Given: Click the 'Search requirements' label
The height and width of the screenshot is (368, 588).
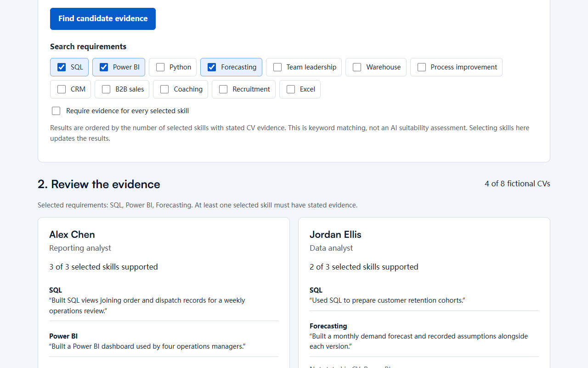Looking at the screenshot, I should click(x=88, y=46).
